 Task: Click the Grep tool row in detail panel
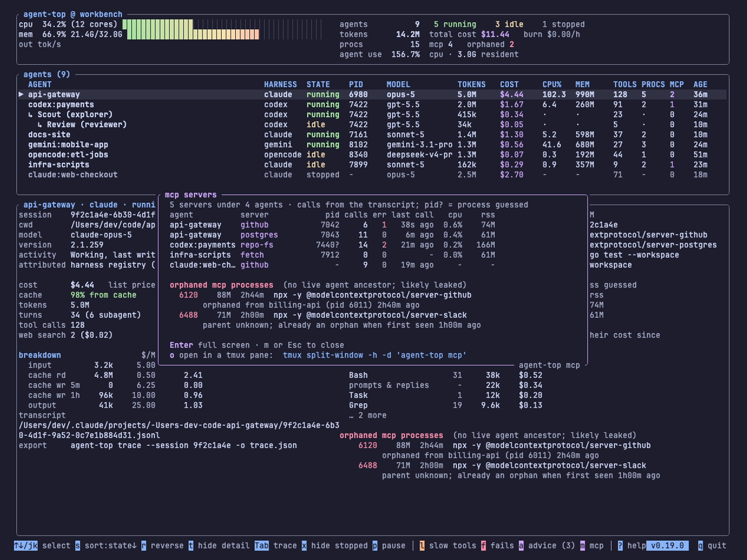click(446, 405)
